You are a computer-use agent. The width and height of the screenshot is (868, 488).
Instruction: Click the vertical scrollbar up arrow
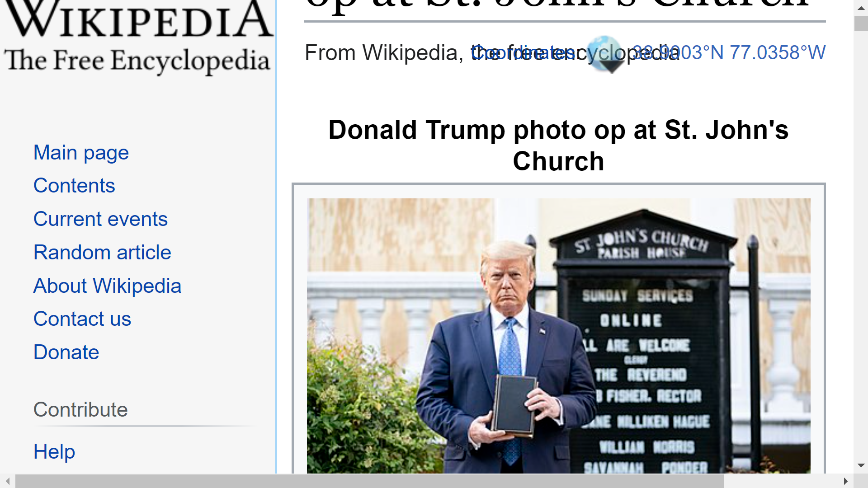861,8
